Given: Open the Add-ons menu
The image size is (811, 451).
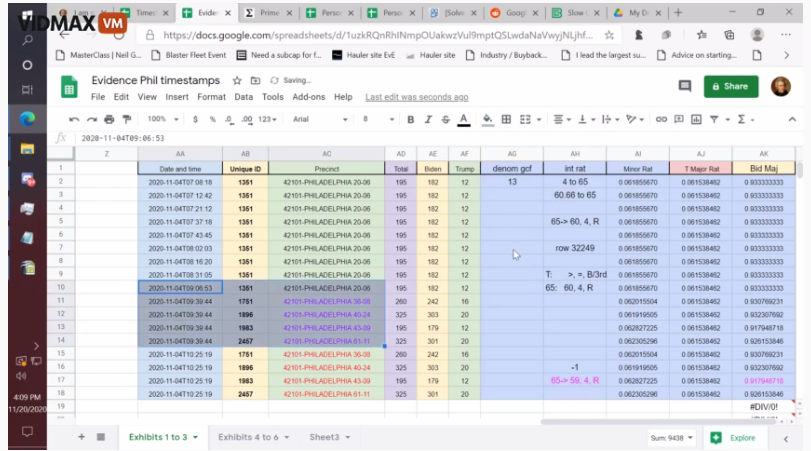Looking at the screenshot, I should pos(309,97).
